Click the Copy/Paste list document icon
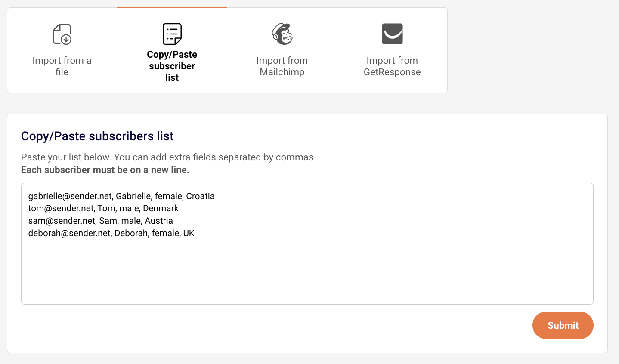Screen dimensions: 619x364 pyautogui.click(x=172, y=34)
